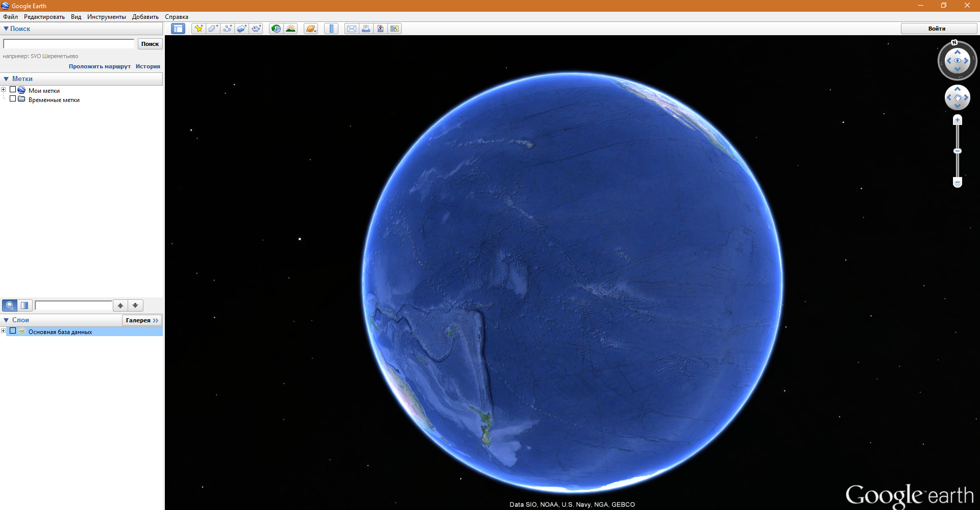The width and height of the screenshot is (980, 510).
Task: Collapse the Метки panel
Action: [x=6, y=79]
